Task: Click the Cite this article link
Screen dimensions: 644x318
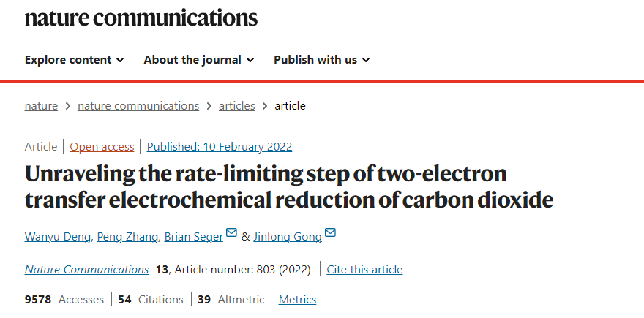Action: point(364,270)
